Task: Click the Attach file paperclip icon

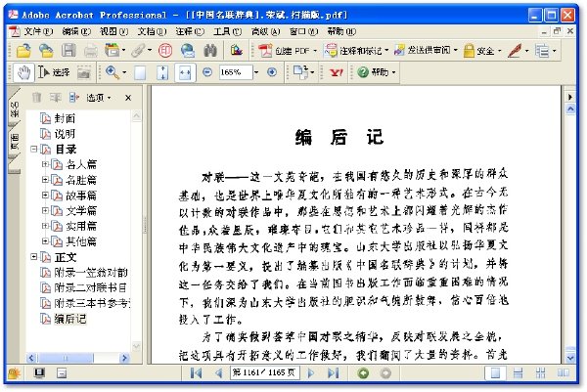Action: pyautogui.click(x=138, y=50)
